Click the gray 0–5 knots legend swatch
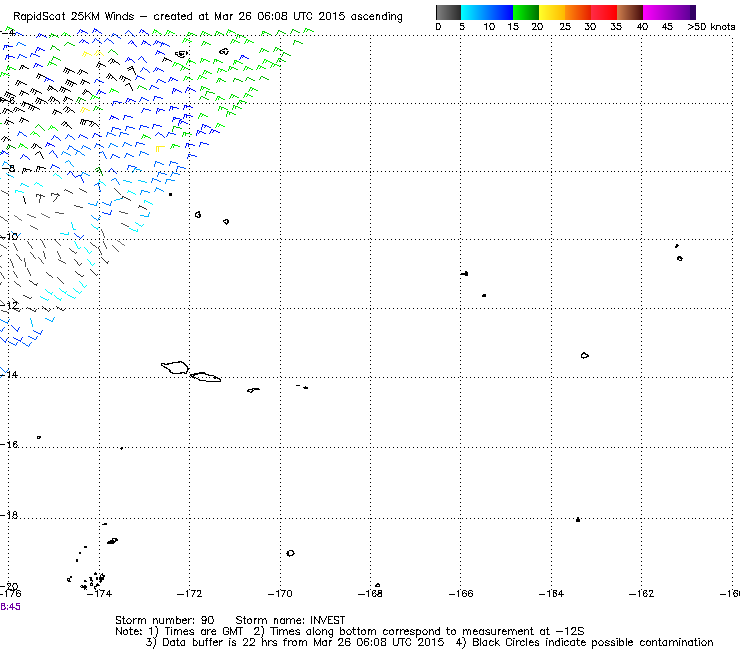 point(448,12)
